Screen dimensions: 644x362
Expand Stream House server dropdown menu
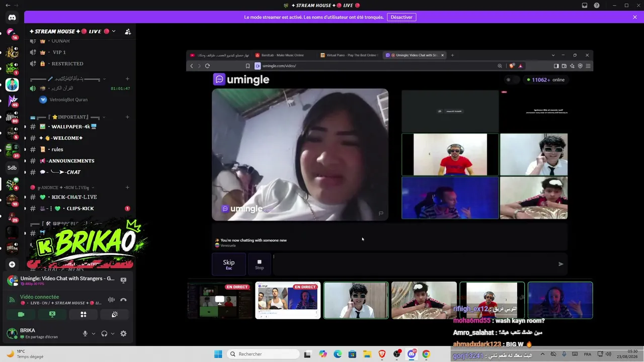coord(114,31)
